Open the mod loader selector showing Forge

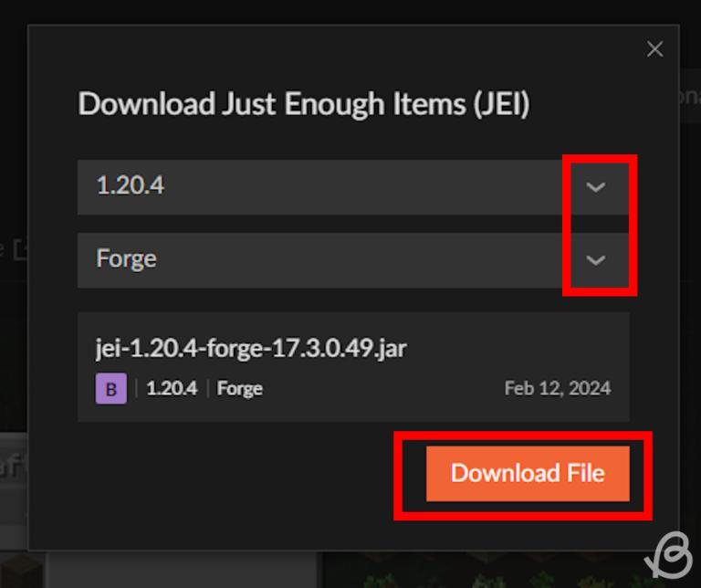tap(319, 260)
